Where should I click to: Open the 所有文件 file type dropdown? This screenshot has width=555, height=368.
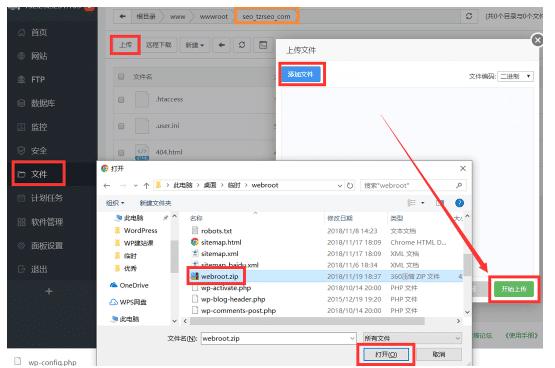pyautogui.click(x=412, y=338)
